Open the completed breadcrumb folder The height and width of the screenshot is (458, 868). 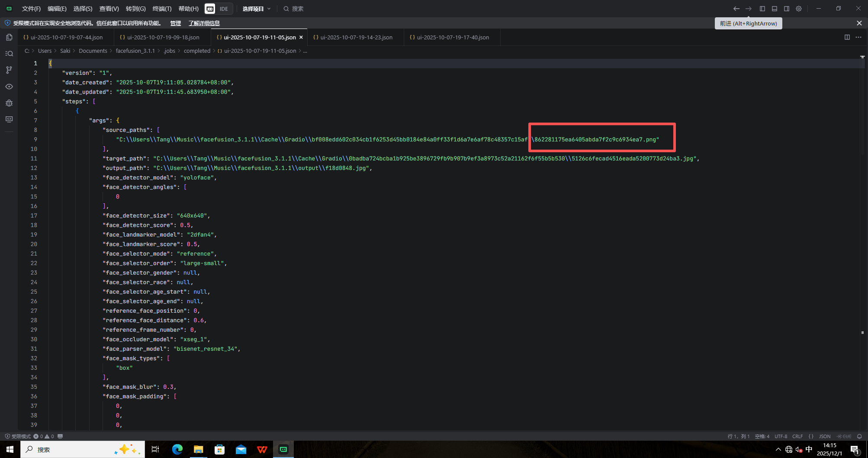tap(197, 51)
